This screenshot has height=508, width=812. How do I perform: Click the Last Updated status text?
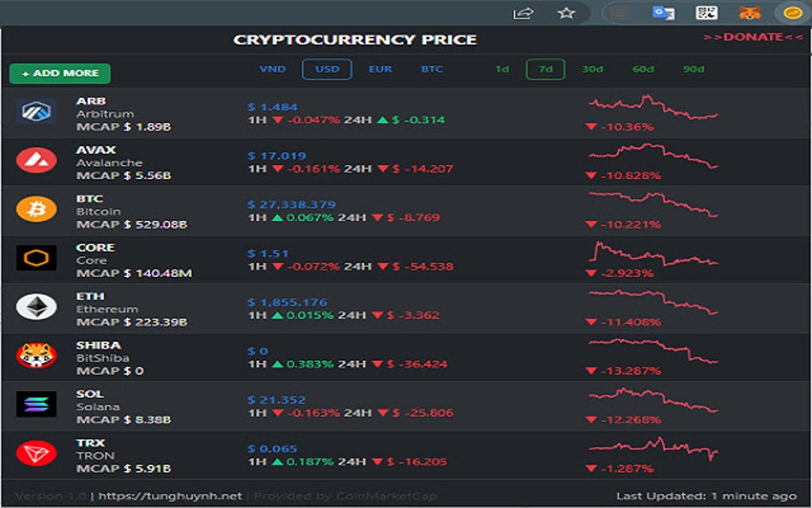[706, 496]
